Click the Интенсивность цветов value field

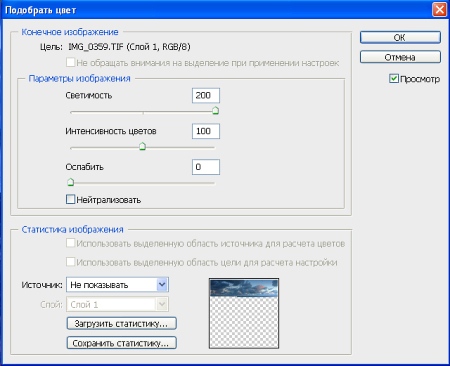[x=206, y=131]
